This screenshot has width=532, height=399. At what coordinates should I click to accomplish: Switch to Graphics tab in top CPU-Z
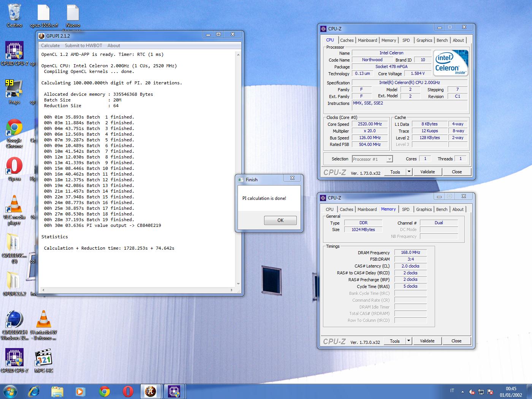[x=424, y=40]
